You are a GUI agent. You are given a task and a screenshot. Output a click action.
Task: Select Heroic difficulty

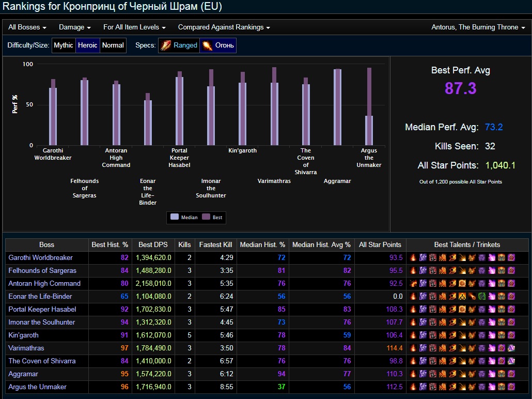[87, 45]
